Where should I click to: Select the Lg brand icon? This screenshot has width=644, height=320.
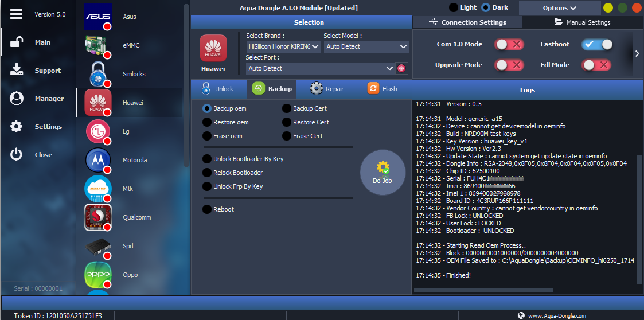(x=98, y=131)
